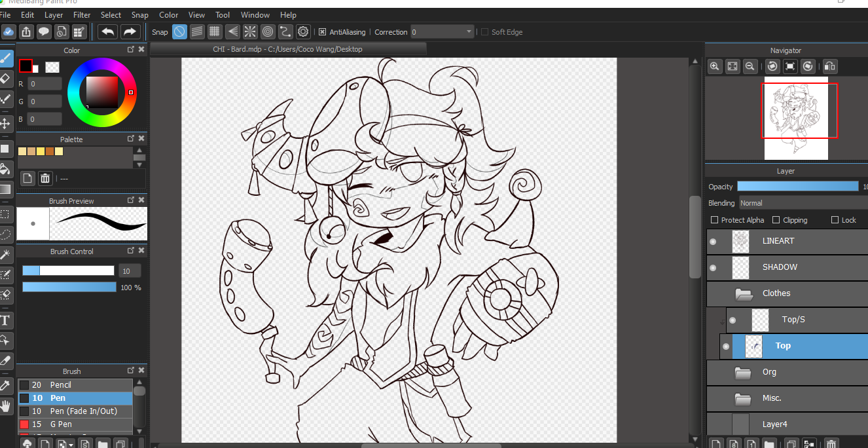Click zoom in icon in Navigator
This screenshot has height=448, width=868.
point(715,66)
